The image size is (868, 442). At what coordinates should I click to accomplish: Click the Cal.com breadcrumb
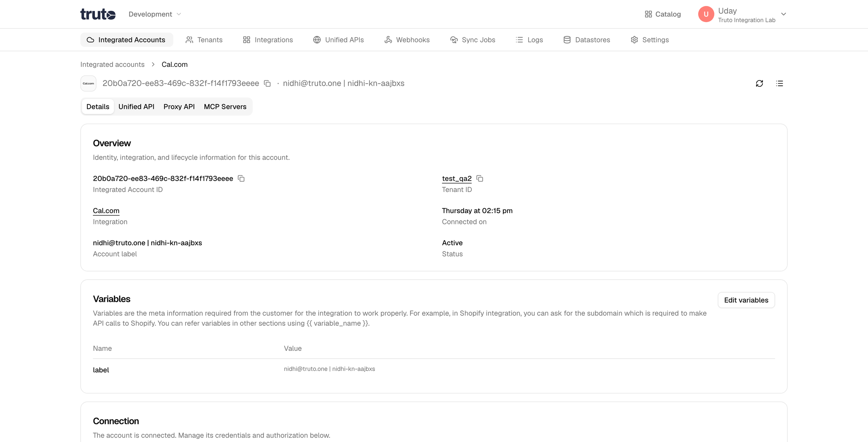coord(174,64)
